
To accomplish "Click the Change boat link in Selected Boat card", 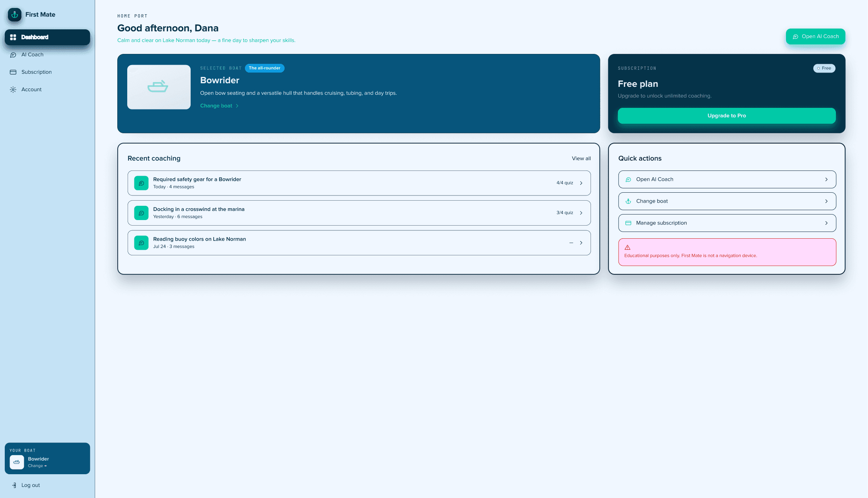I will click(219, 106).
